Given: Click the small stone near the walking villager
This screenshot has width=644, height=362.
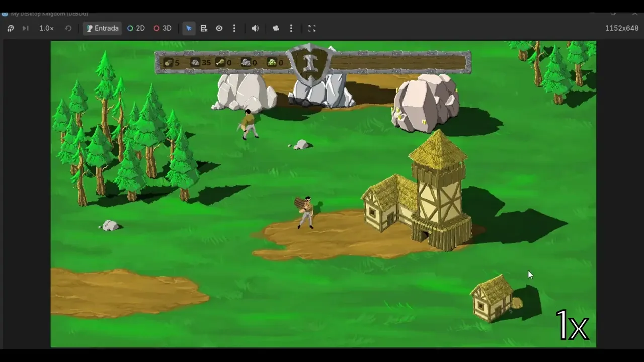Looking at the screenshot, I should [x=301, y=145].
